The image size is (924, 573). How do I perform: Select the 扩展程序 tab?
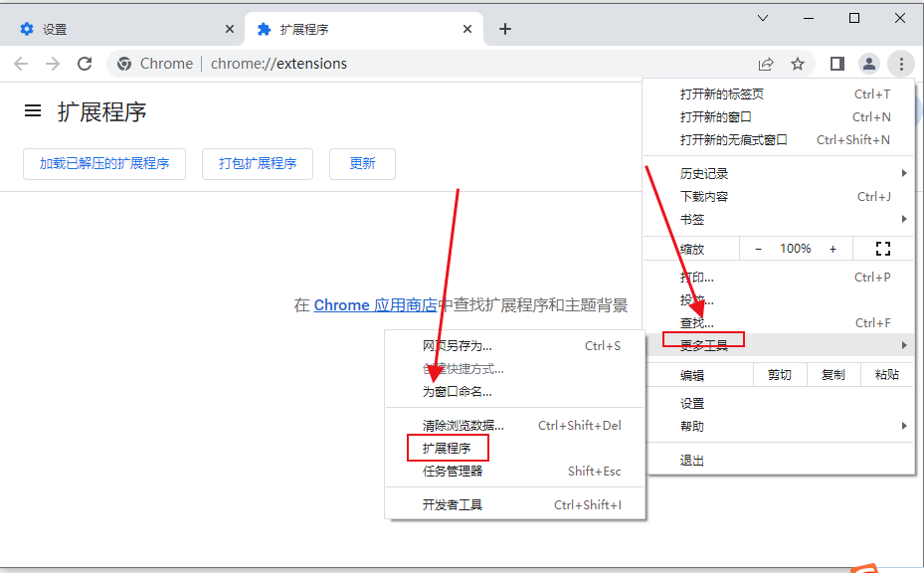click(x=364, y=29)
